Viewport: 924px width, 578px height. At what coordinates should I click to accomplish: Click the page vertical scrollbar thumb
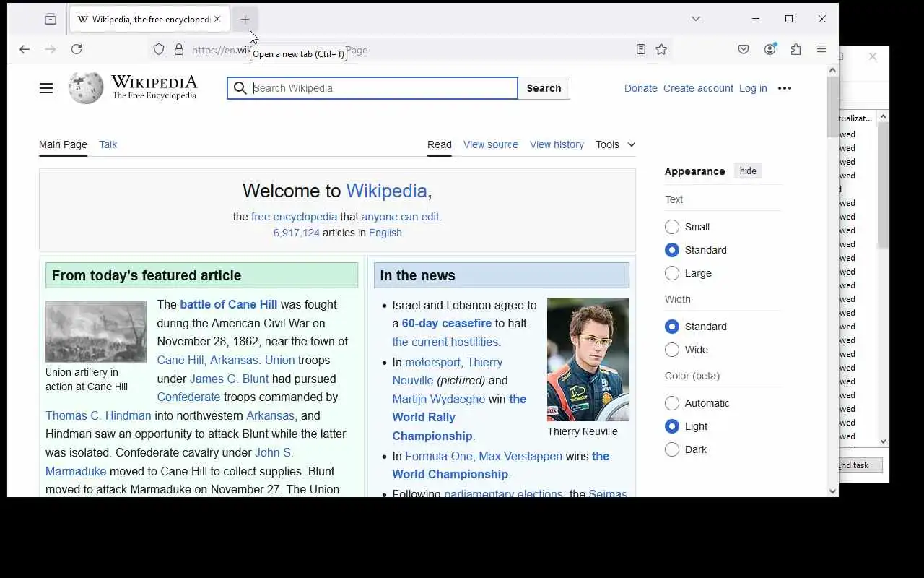click(832, 106)
